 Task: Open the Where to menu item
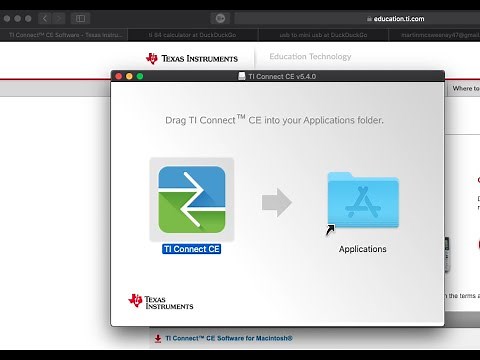[x=466, y=88]
